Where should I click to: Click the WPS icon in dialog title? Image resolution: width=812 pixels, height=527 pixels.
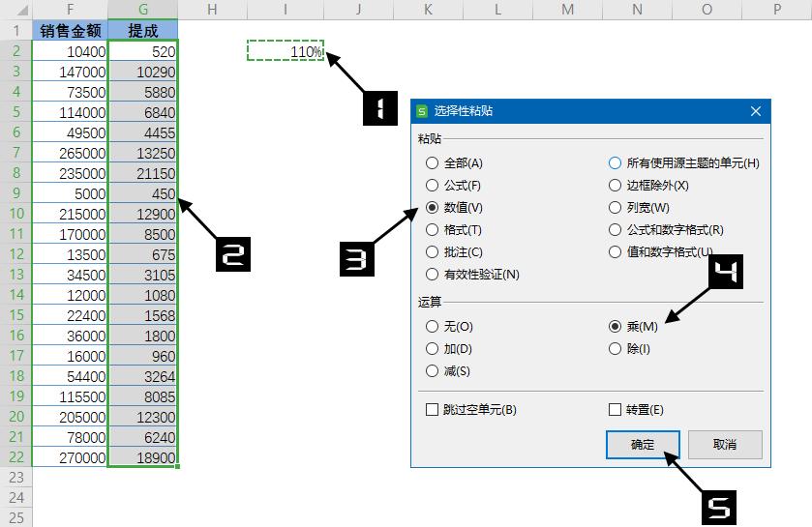point(422,111)
